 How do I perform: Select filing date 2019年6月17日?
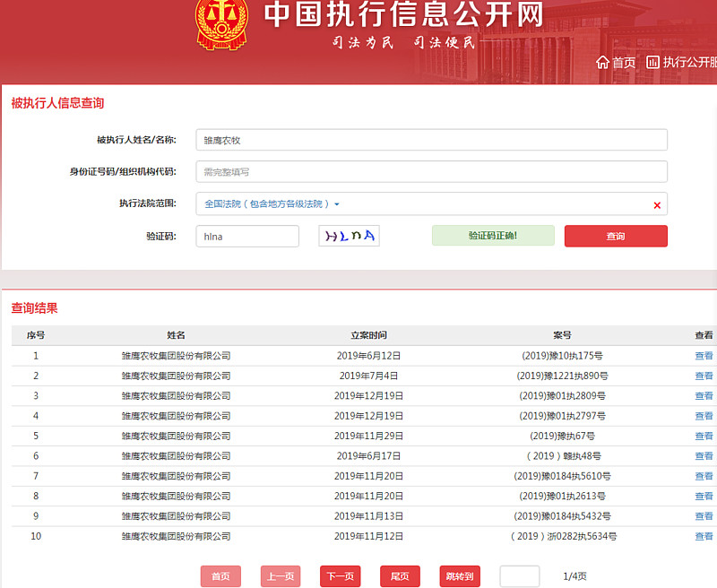pyautogui.click(x=368, y=456)
